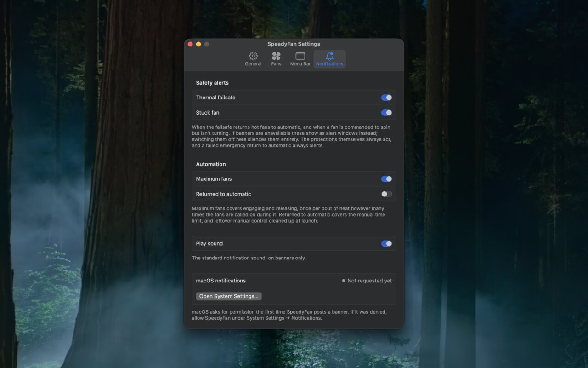588x368 pixels.
Task: Switch to the Fans tab
Action: pos(276,59)
